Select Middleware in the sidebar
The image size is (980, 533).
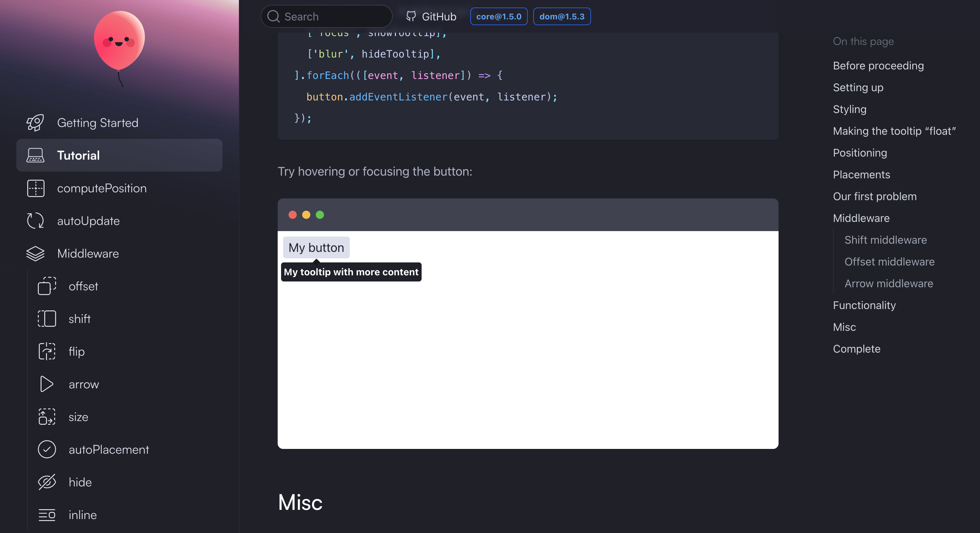point(119,253)
